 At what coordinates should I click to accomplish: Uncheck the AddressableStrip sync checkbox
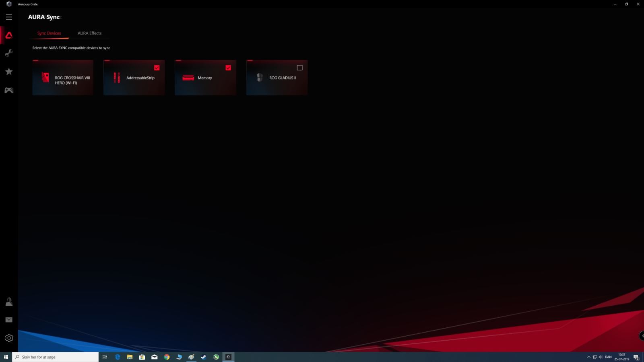pos(157,68)
